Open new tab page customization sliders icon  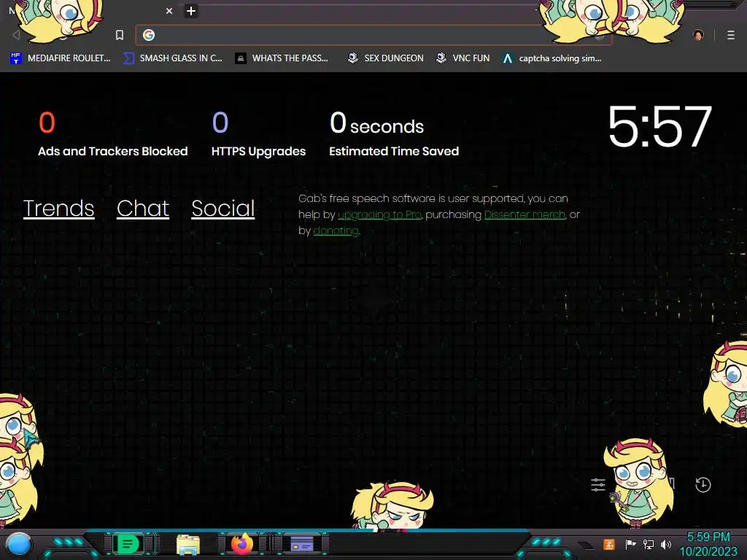pos(598,485)
